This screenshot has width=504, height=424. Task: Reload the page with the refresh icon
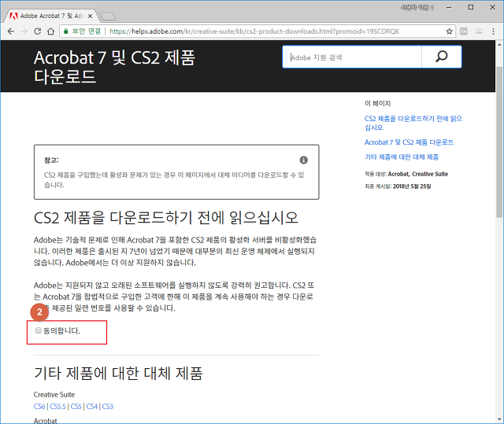pos(37,31)
